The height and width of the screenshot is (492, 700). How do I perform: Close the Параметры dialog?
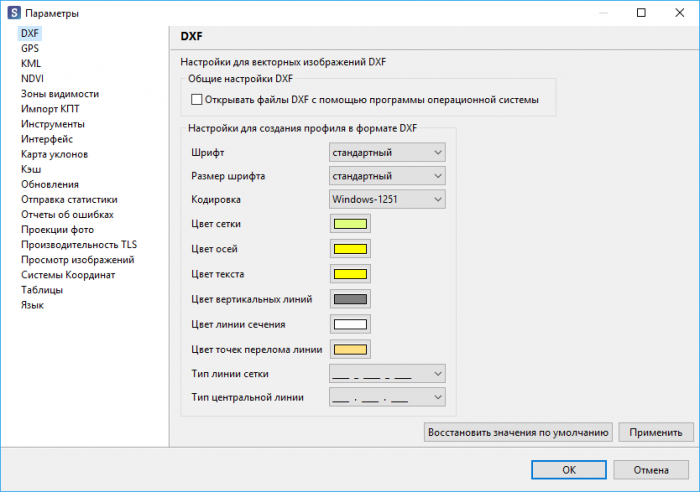click(x=679, y=13)
